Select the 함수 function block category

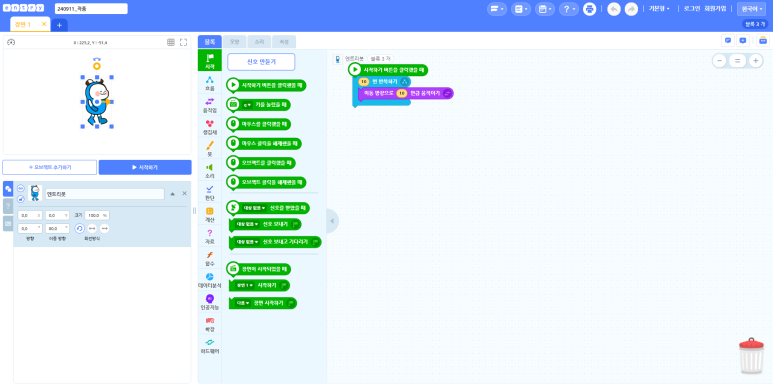click(x=210, y=258)
